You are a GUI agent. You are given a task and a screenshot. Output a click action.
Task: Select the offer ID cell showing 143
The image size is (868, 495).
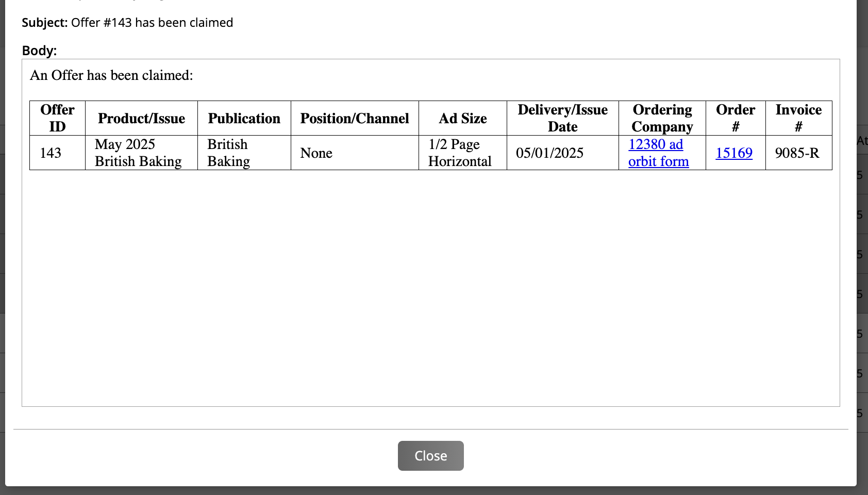click(51, 153)
